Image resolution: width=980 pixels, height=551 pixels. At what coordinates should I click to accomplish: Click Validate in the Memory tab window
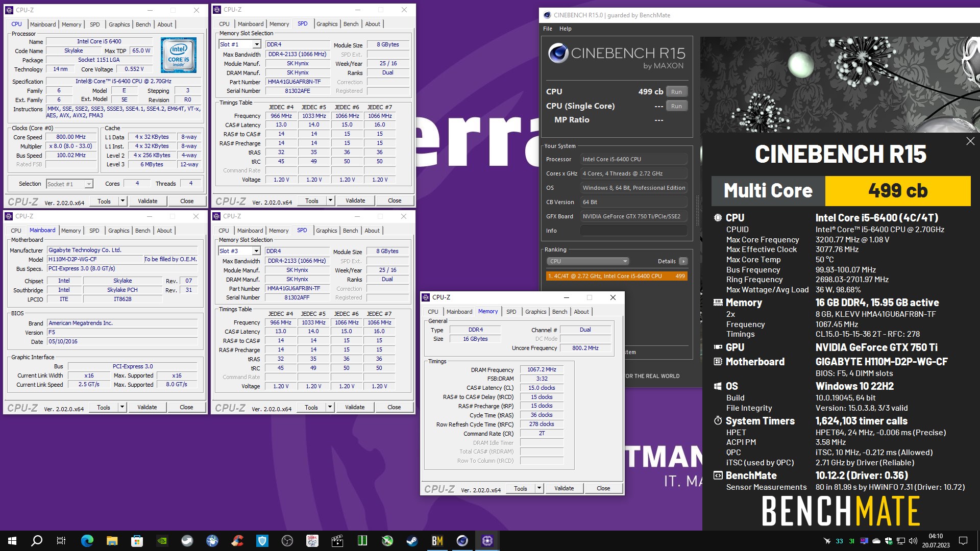tap(564, 488)
